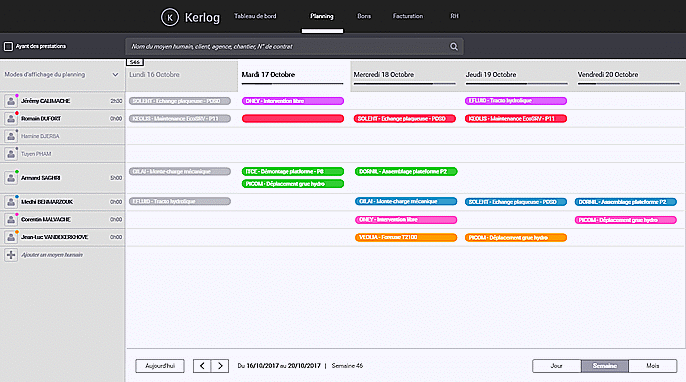The image size is (686, 382).
Task: Open the grey EFLUID Tracto hydrolique task on Lundi
Action: [x=180, y=201]
